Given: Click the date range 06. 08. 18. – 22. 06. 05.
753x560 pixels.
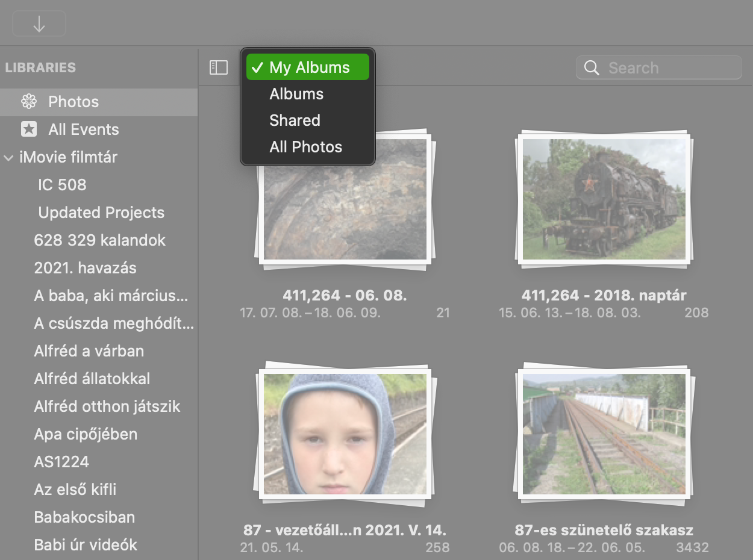Looking at the screenshot, I should pos(572,548).
